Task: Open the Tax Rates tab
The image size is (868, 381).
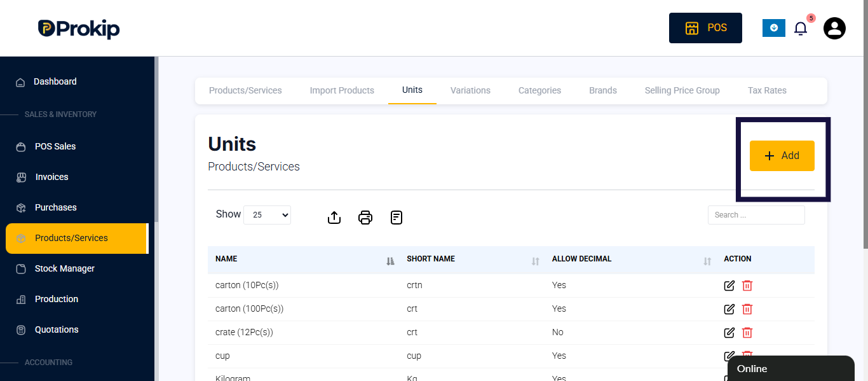Action: coord(767,90)
